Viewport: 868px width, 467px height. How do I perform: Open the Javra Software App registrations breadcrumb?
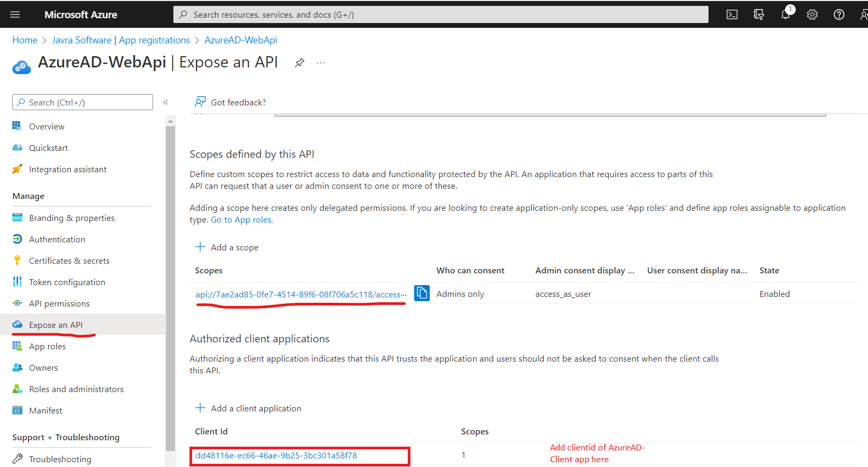pos(121,40)
